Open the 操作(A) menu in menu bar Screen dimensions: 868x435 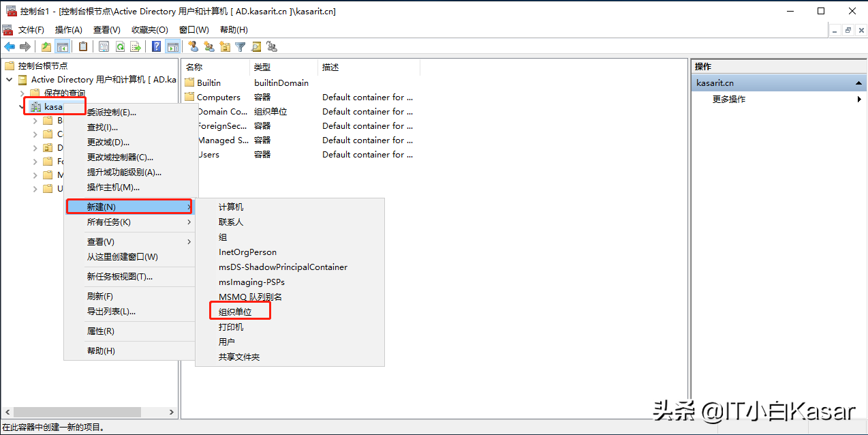coord(68,30)
